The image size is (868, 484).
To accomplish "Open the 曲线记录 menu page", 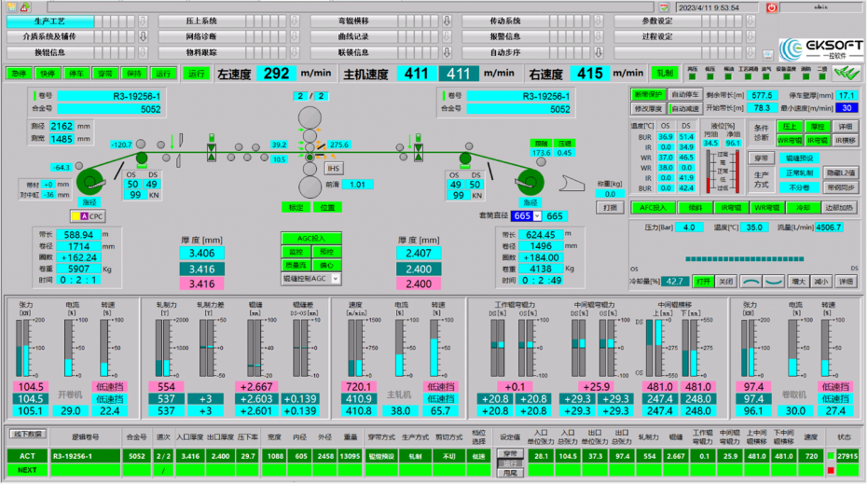I will click(353, 36).
